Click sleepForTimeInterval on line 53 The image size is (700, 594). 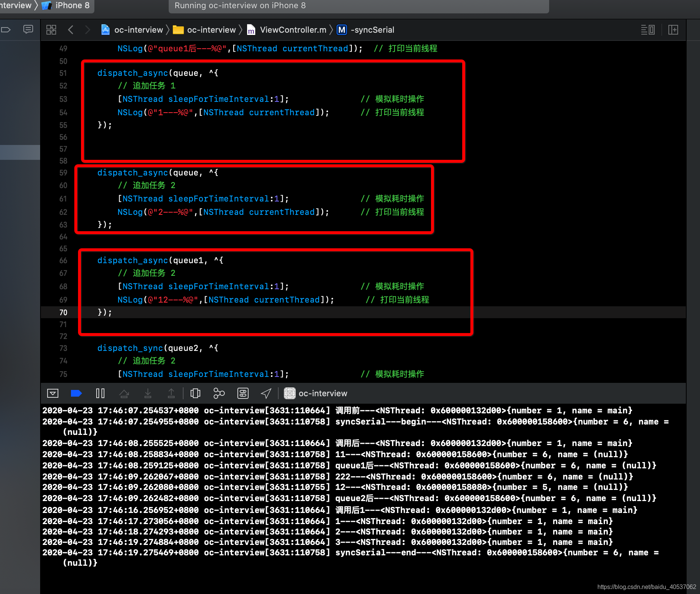point(218,99)
